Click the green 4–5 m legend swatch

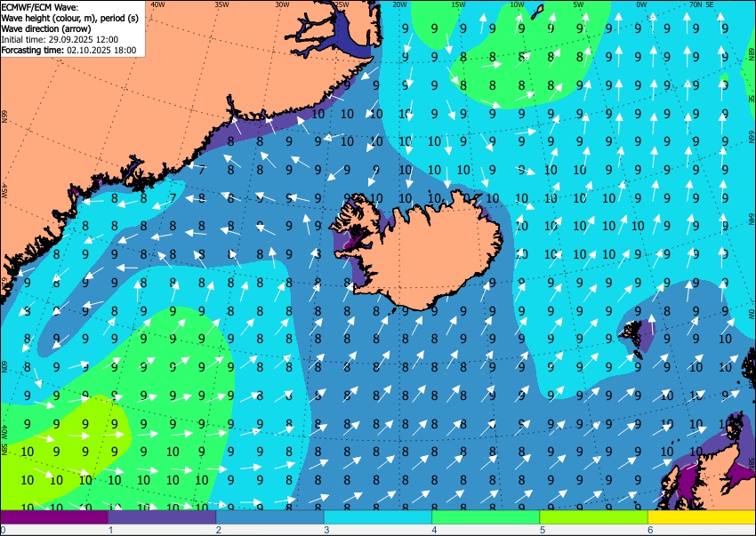tap(486, 517)
